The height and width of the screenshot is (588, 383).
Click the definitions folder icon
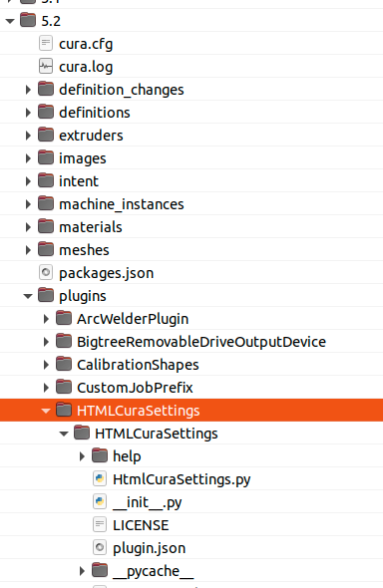tap(46, 112)
